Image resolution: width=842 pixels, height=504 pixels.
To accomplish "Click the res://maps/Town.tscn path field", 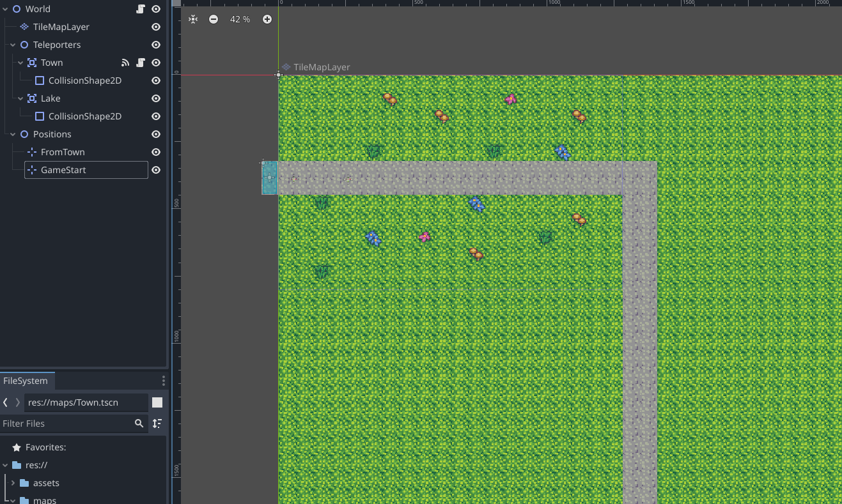I will (86, 402).
